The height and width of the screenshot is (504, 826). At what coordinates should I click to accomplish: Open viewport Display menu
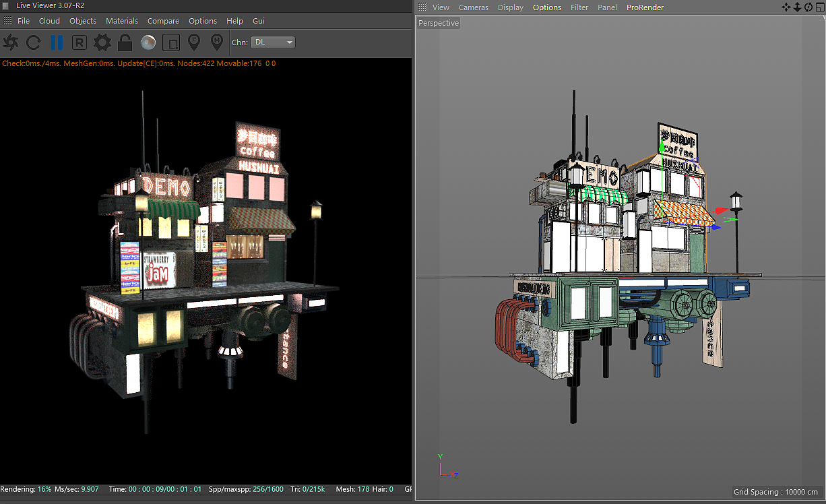click(x=511, y=7)
